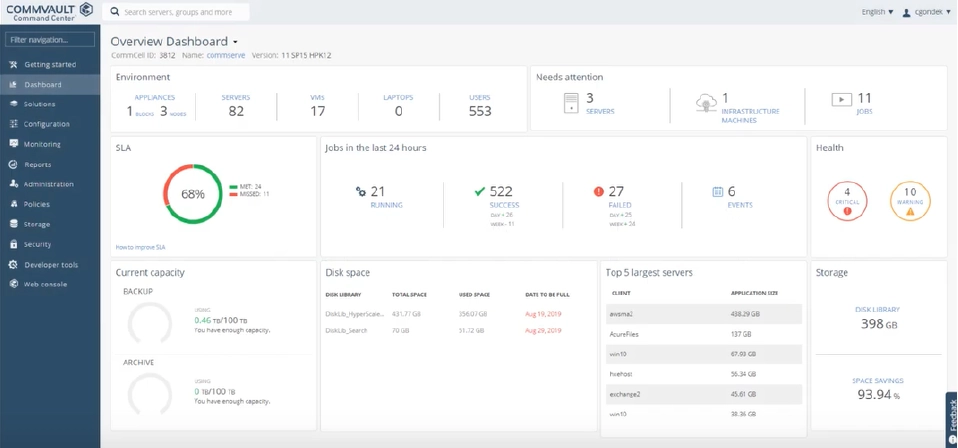Click the running jobs icon
This screenshot has width=958, height=448.
361,191
